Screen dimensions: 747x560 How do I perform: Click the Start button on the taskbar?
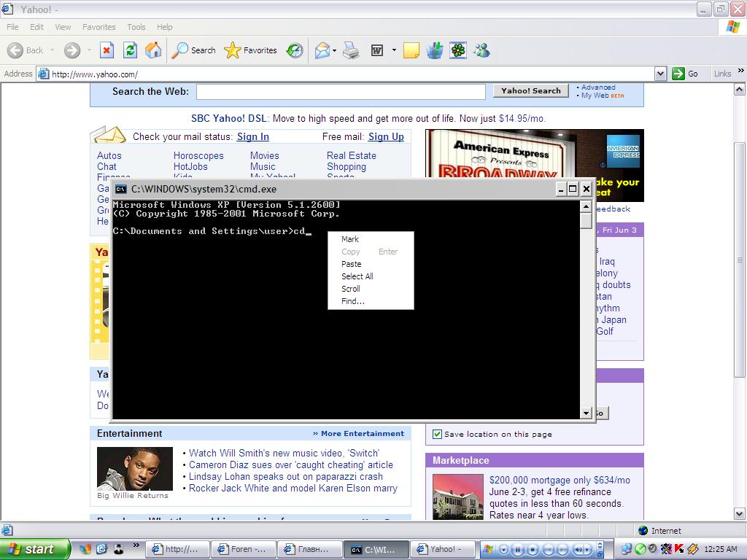point(34,549)
